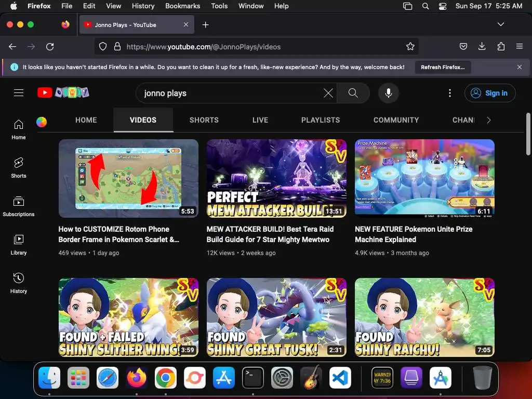Open macOS Spotlight search
Screen dimensions: 532x399
click(425, 6)
